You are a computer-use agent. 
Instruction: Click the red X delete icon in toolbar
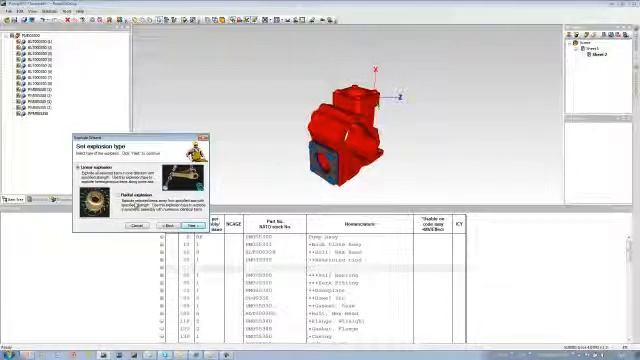(68, 20)
